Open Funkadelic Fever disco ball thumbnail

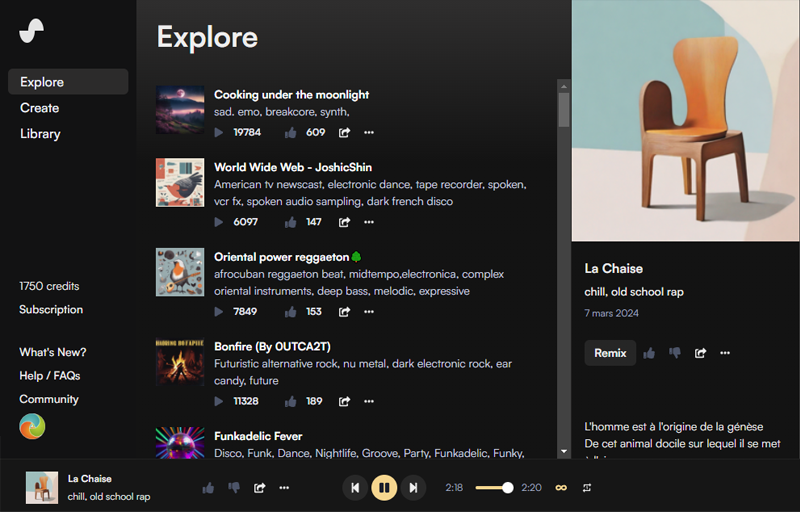pyautogui.click(x=180, y=442)
